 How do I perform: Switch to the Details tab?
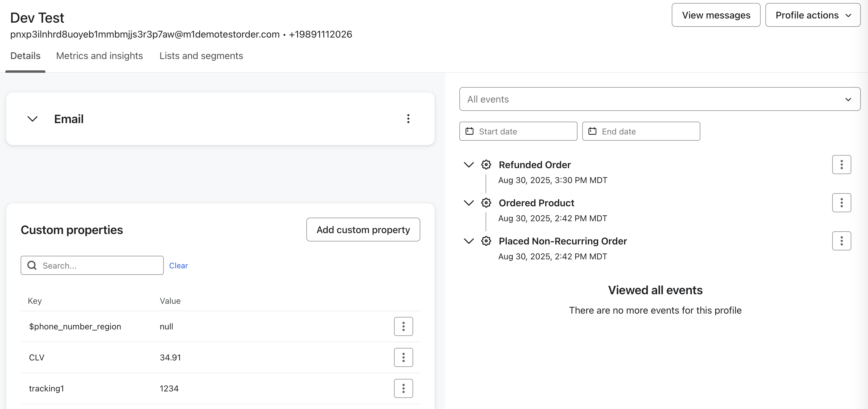click(25, 55)
